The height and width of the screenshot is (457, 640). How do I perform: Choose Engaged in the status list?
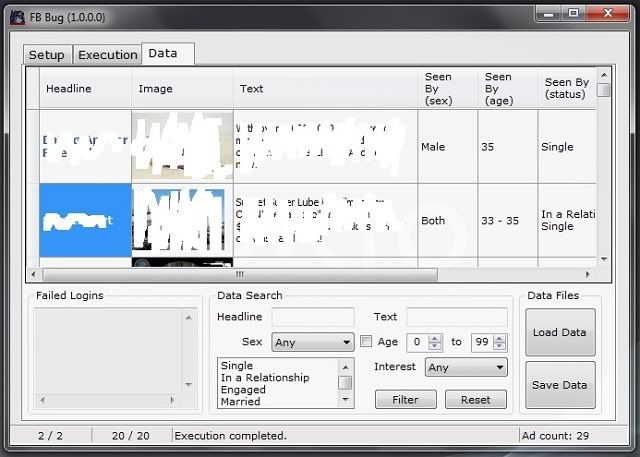point(242,390)
